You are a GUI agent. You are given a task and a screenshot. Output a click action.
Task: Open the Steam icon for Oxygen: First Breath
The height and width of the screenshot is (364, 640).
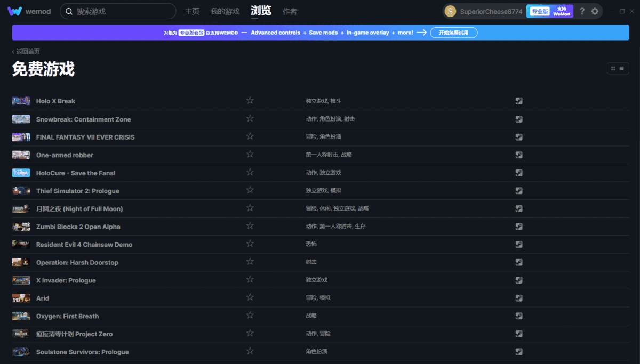(x=518, y=316)
